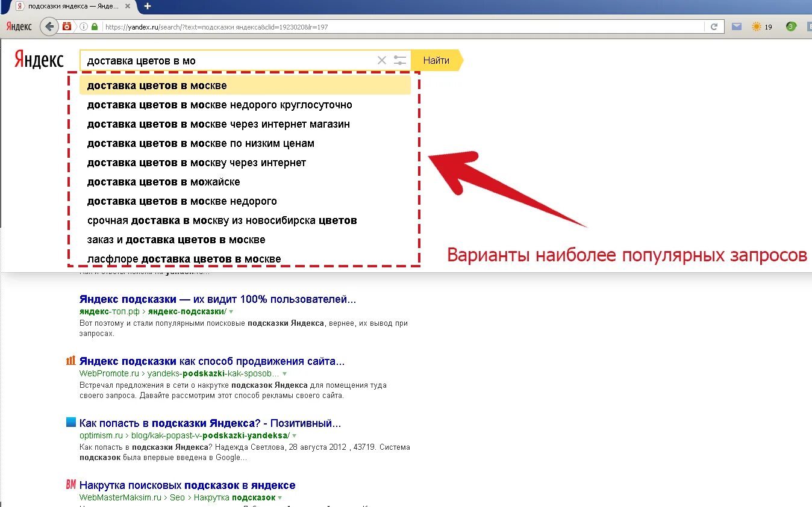Click the Яндекс toolbar logo next to back button
This screenshot has height=507, width=812.
pyautogui.click(x=19, y=26)
